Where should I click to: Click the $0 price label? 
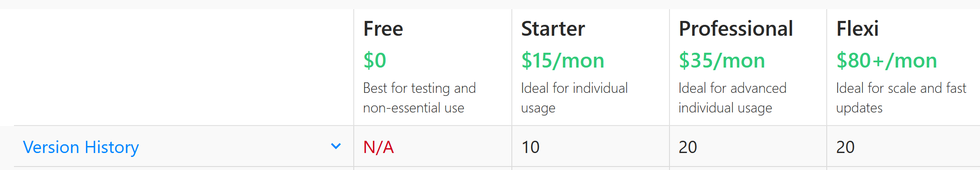click(x=375, y=60)
